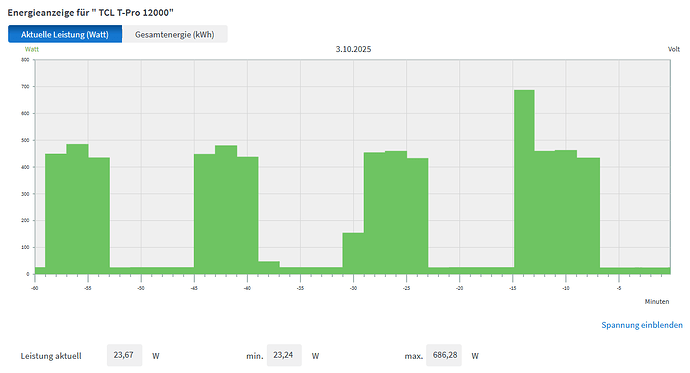
Task: Click the Watt axis label
Action: click(x=32, y=49)
